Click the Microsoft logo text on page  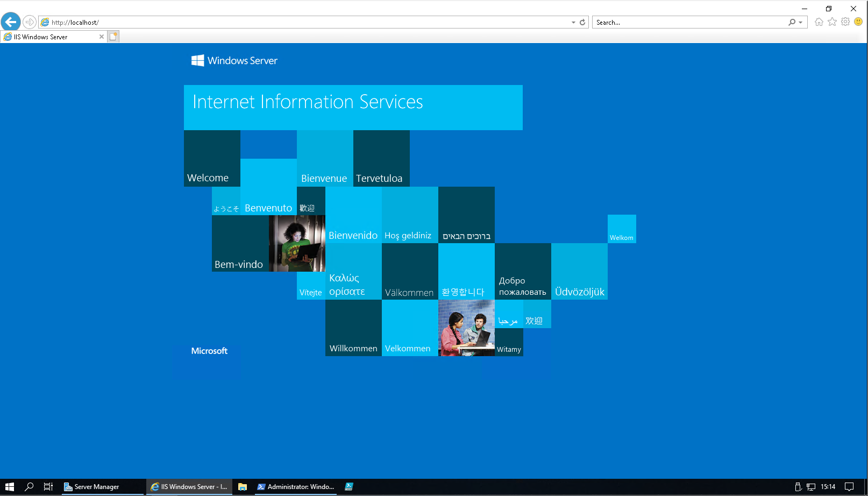[209, 351]
